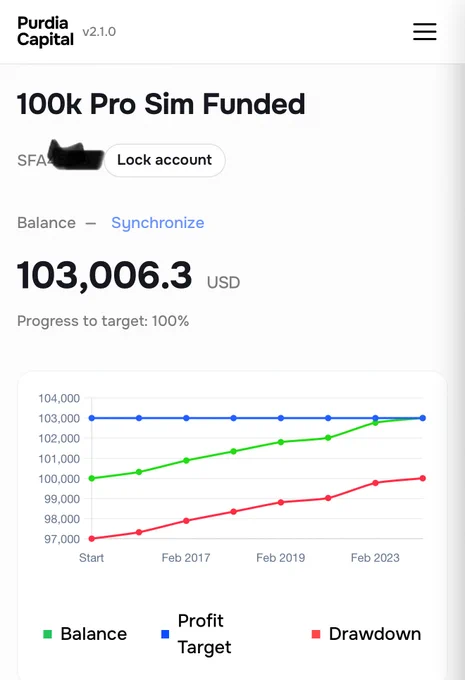
Task: Click the red Drawdown legend swatch
Action: (316, 634)
